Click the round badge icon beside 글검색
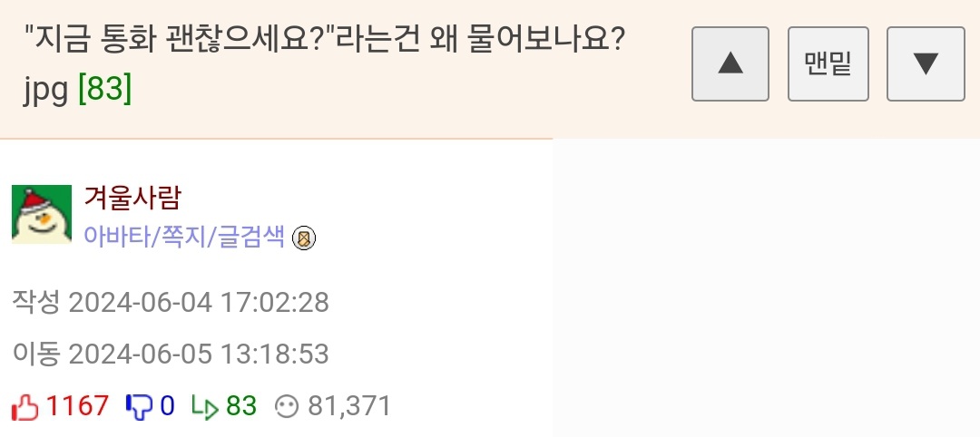Viewport: 980px width, 437px height. [304, 238]
